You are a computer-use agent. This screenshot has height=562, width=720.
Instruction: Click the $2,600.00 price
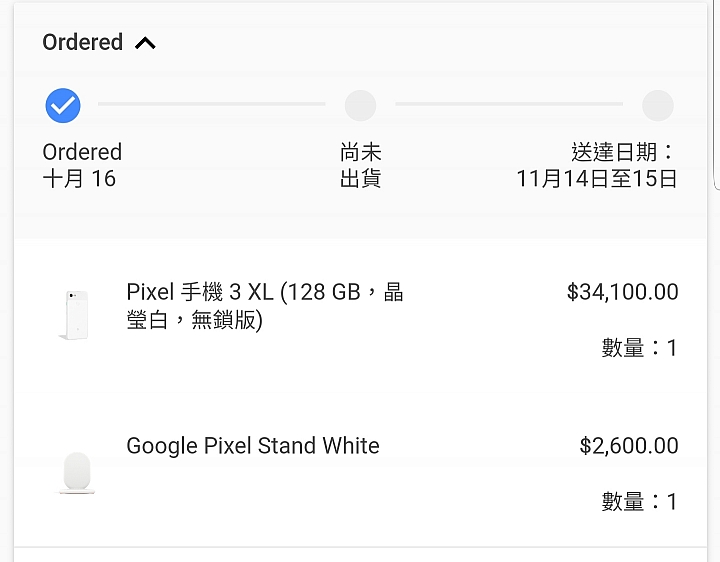(x=629, y=446)
